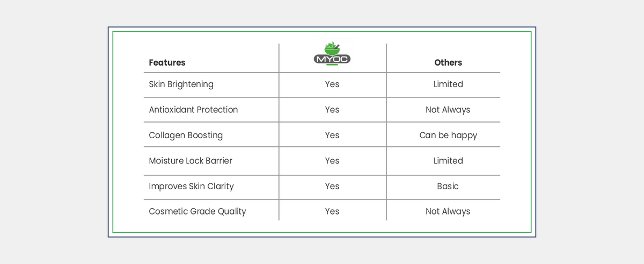
Task: Select Yes in the Moisture Lock Barrier row
Action: point(332,161)
